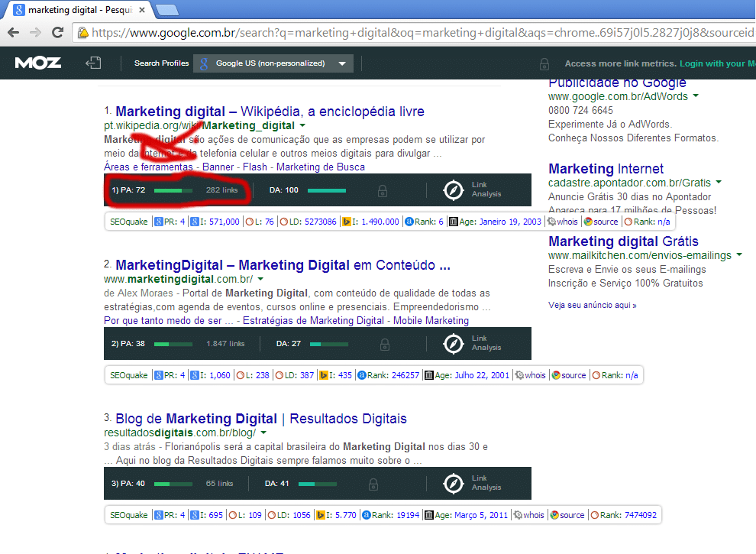Click LD: 5273086 value
Viewport: 756px width, 554px height.
(308, 222)
